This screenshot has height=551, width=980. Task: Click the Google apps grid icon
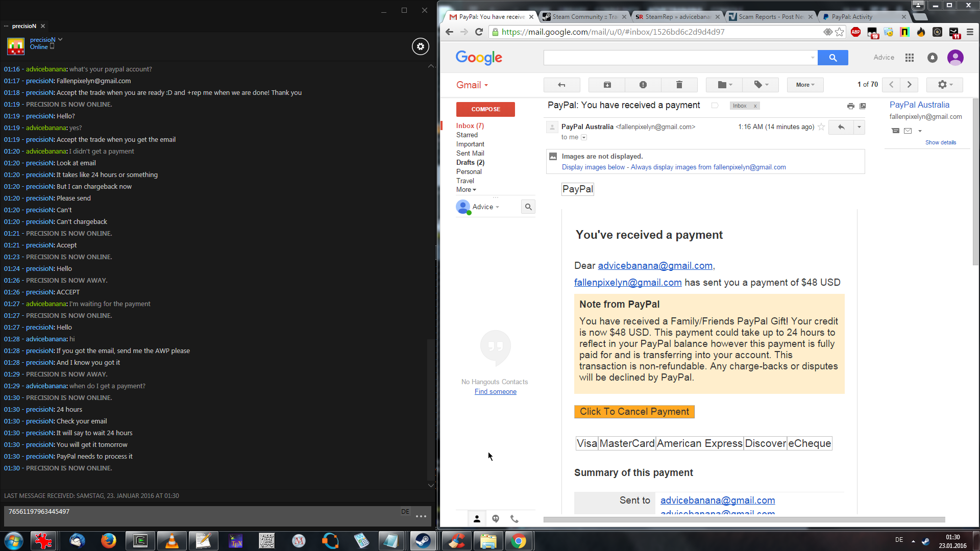click(909, 58)
